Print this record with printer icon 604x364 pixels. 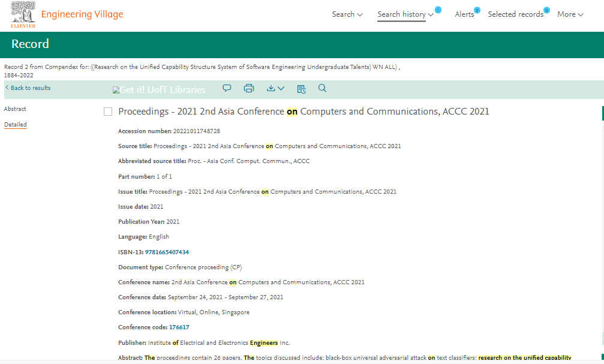[249, 88]
